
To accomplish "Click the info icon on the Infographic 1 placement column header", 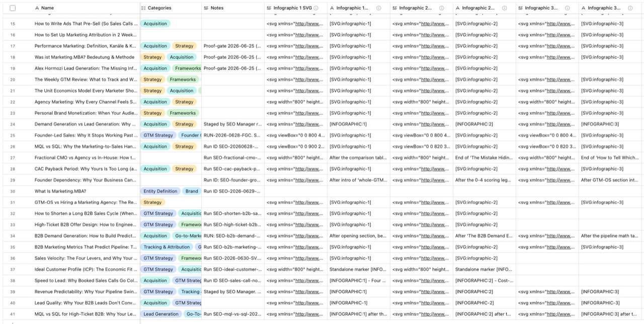I will (x=379, y=8).
